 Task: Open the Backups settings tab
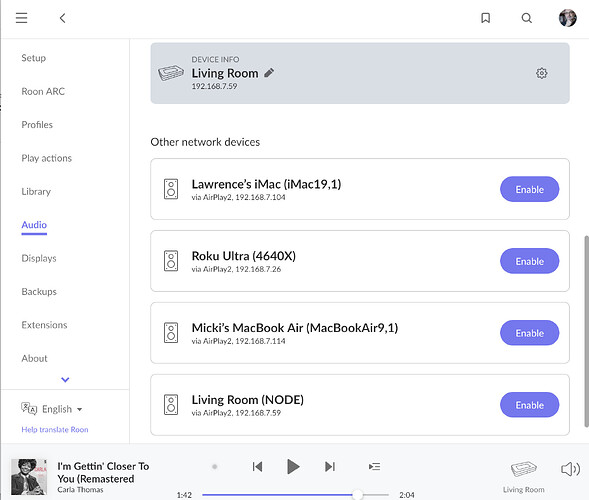click(x=39, y=292)
